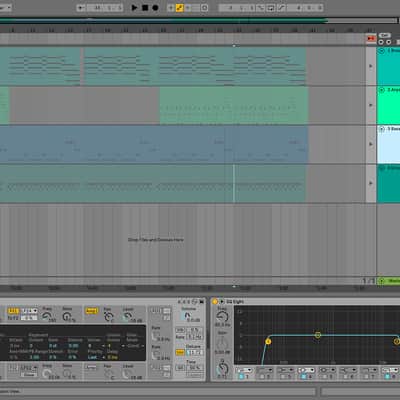Toggle the Loop switch in transport bar

[271, 8]
